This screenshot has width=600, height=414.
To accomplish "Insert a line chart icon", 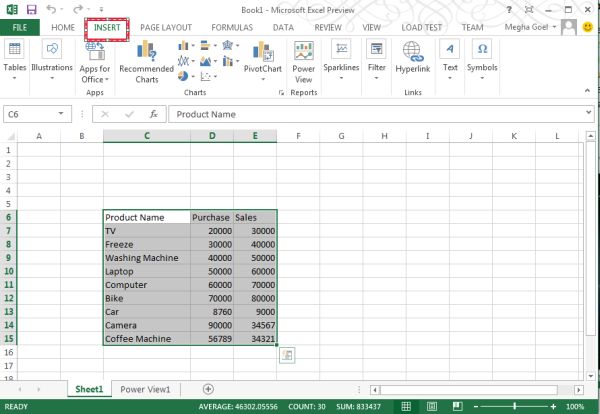I will pyautogui.click(x=184, y=61).
